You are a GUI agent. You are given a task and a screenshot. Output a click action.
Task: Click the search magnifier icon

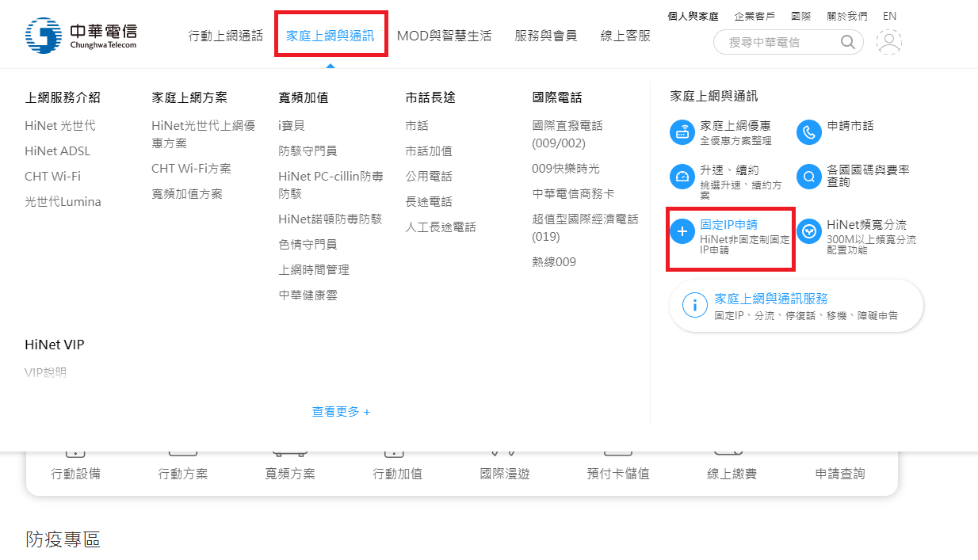pos(848,42)
